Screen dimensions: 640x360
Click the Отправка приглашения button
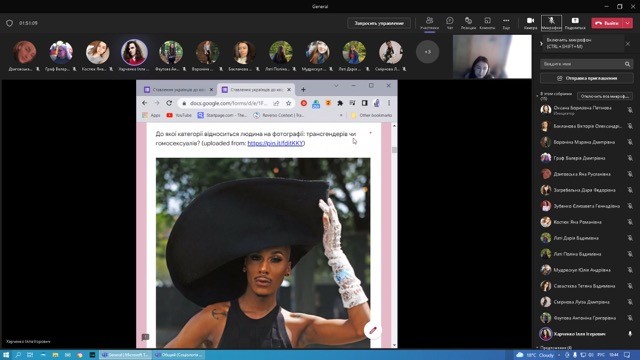point(587,78)
